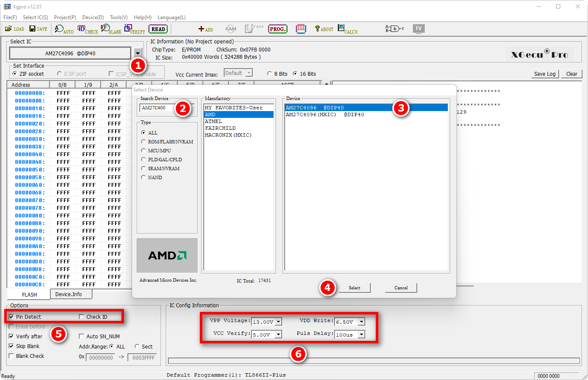Click the Erase toolbar icon
Viewport: 588px width, 380px height.
[x=254, y=29]
